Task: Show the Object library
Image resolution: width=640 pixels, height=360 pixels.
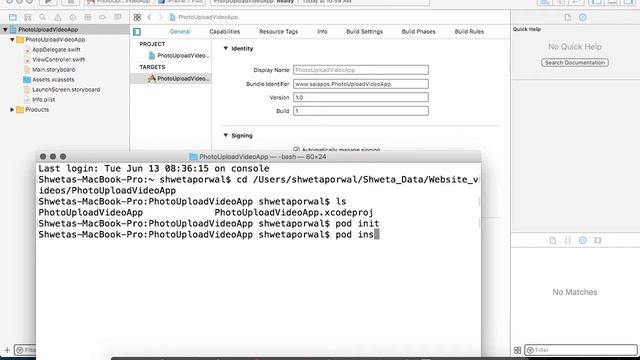Action: click(x=582, y=240)
